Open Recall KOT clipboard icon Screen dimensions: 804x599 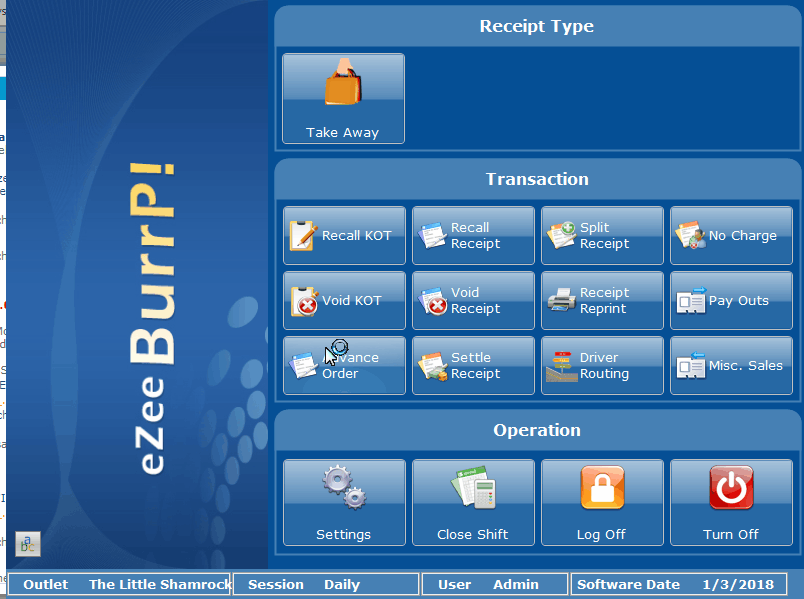[302, 236]
